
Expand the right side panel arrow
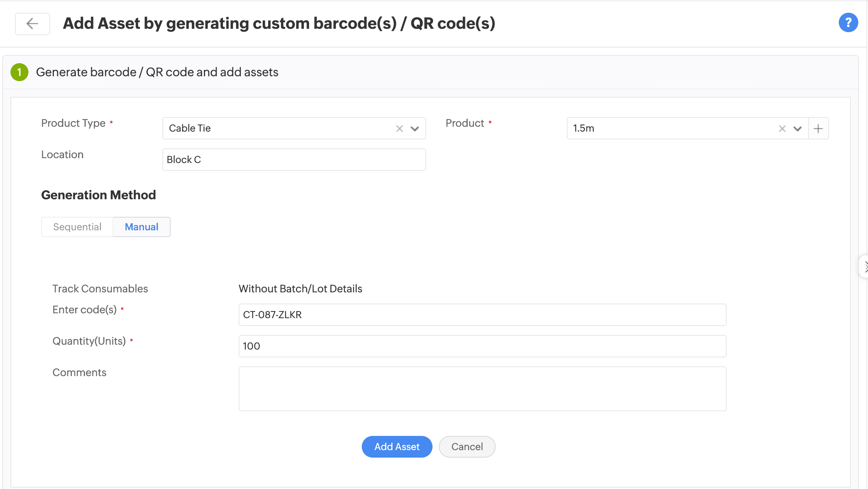click(865, 267)
